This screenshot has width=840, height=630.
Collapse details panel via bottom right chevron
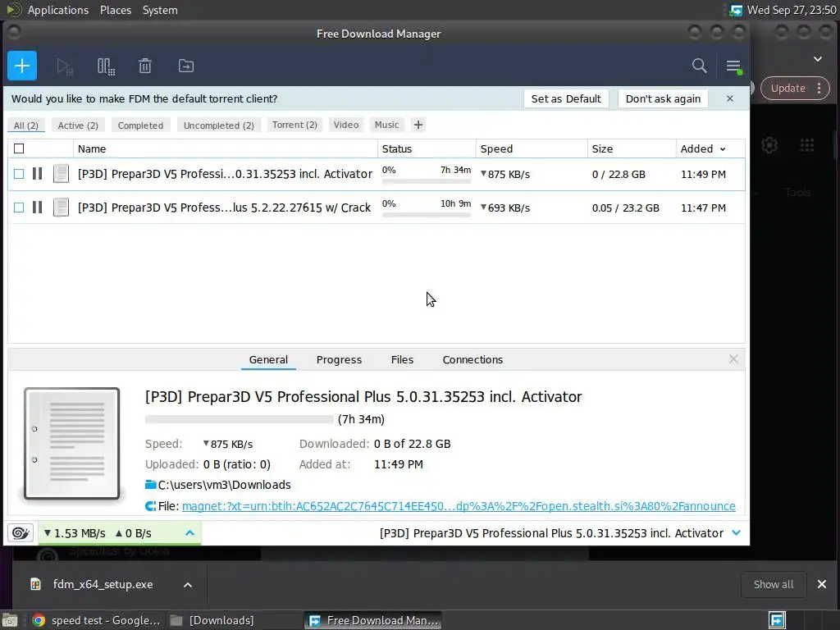[x=737, y=533]
